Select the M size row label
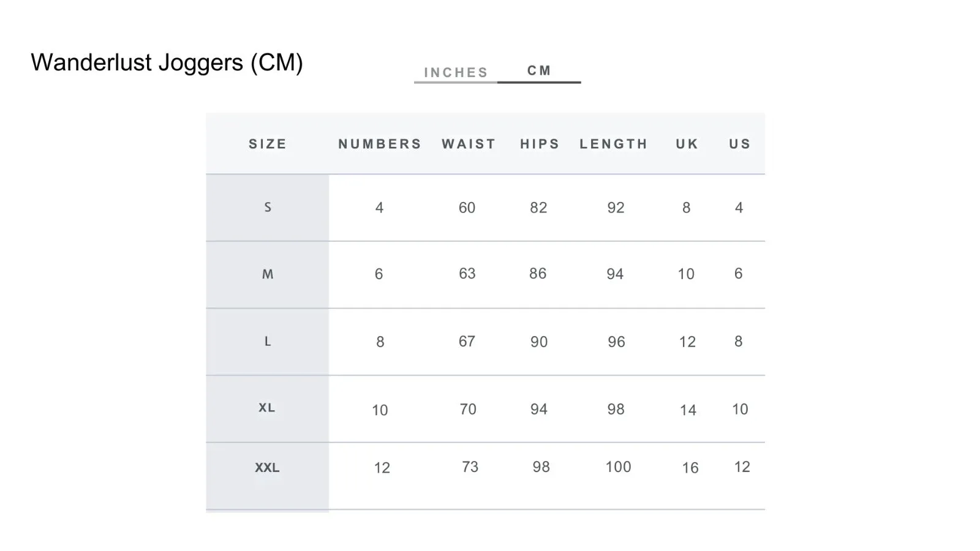The height and width of the screenshot is (551, 980). pos(268,274)
